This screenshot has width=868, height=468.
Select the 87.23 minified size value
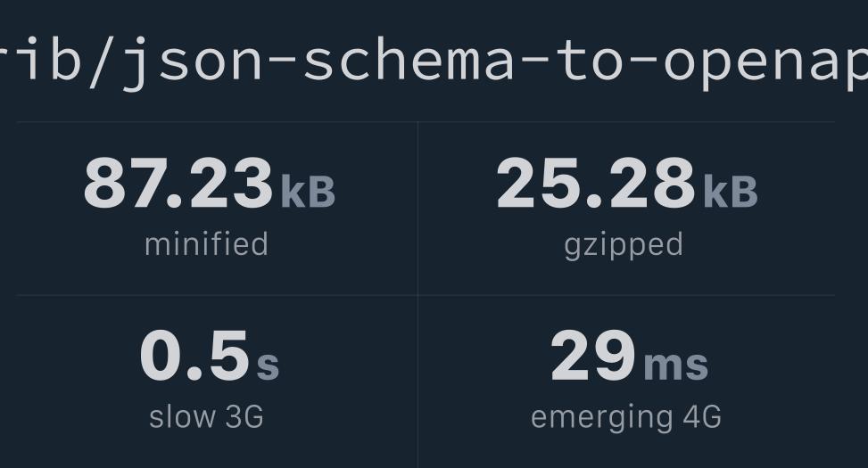(178, 183)
